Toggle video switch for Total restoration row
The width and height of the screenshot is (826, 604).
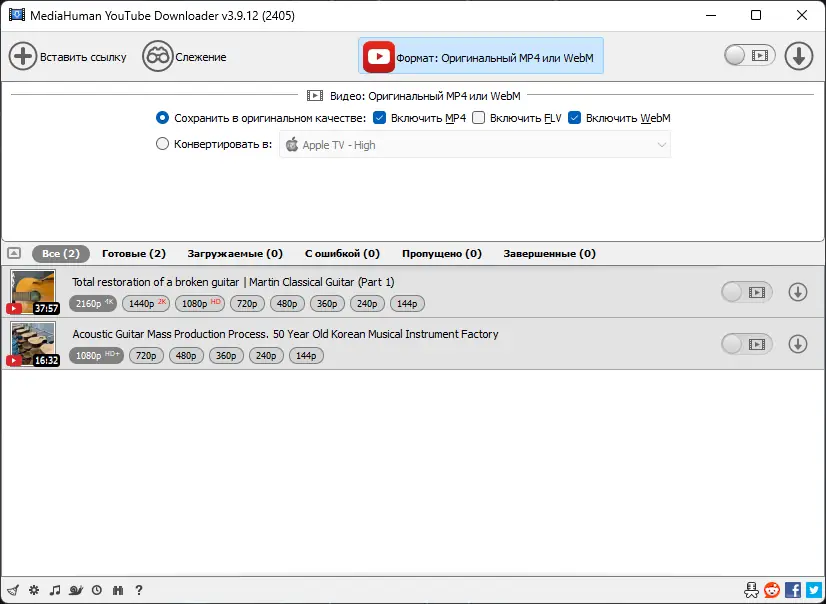[747, 292]
